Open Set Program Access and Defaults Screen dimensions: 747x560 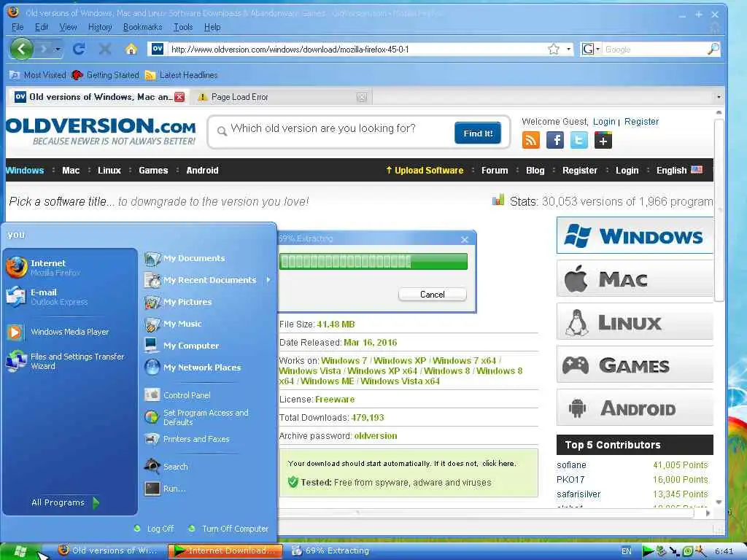(208, 417)
